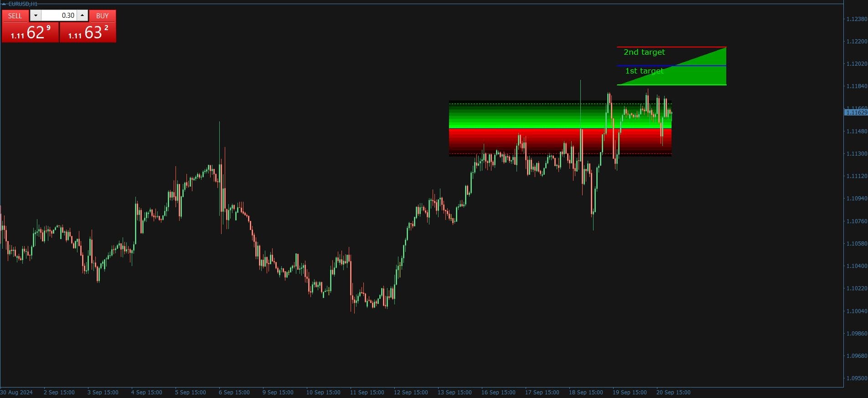The image size is (868, 398).
Task: Click the "6 Sep 15:00" time axis label
Action: (x=234, y=393)
